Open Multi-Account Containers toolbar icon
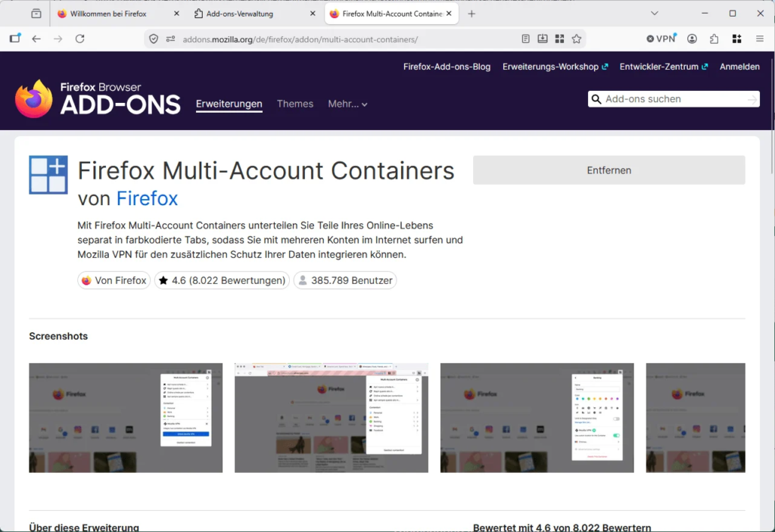 tap(736, 39)
